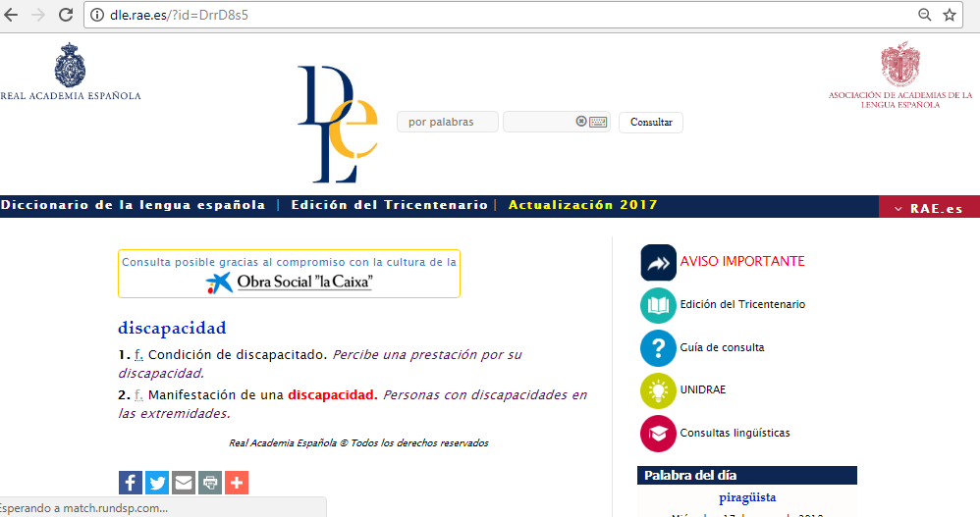The width and height of the screenshot is (980, 517).
Task: Open the UNIDRAE text link
Action: point(703,389)
